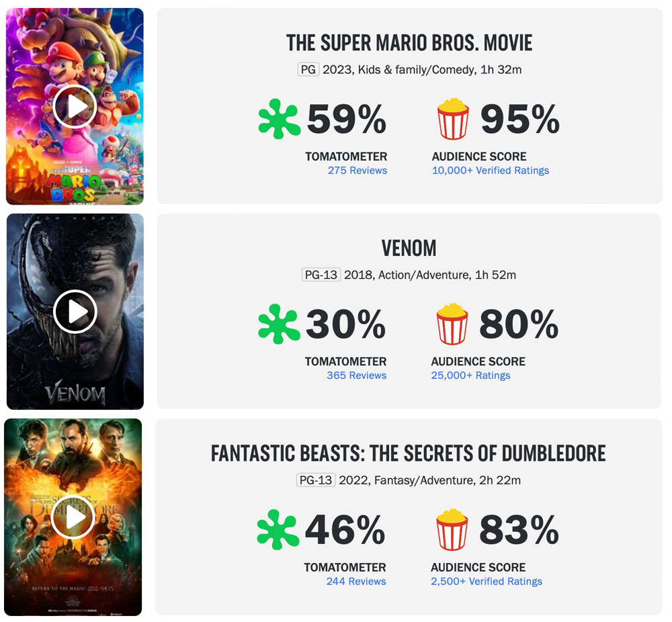Open the 25,000+ Ratings link
This screenshot has height=622, width=672.
coord(470,375)
